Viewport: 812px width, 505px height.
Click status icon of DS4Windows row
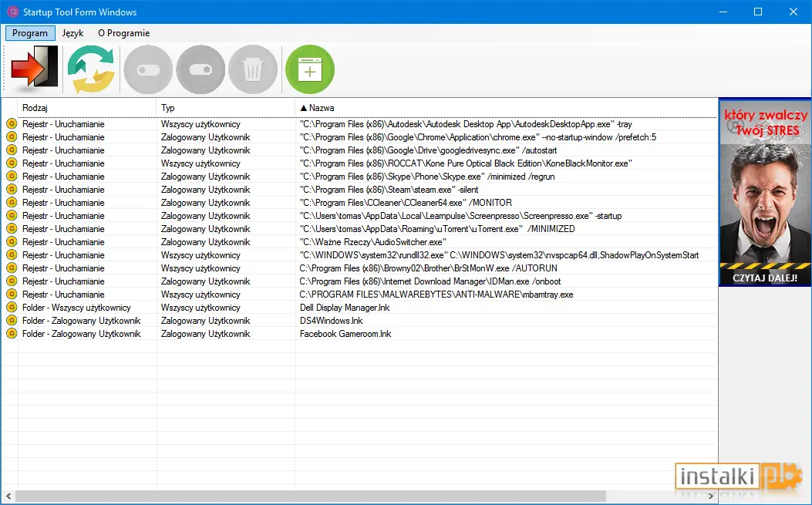pyautogui.click(x=12, y=321)
